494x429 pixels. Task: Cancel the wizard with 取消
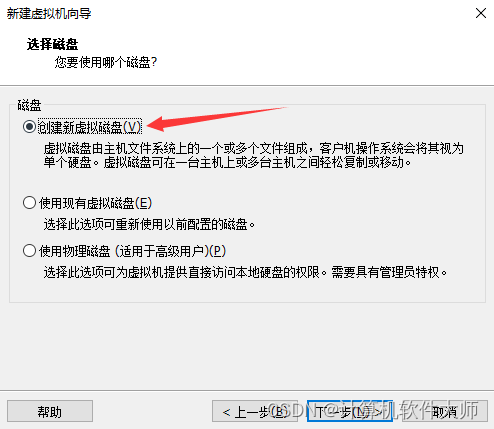(x=445, y=411)
